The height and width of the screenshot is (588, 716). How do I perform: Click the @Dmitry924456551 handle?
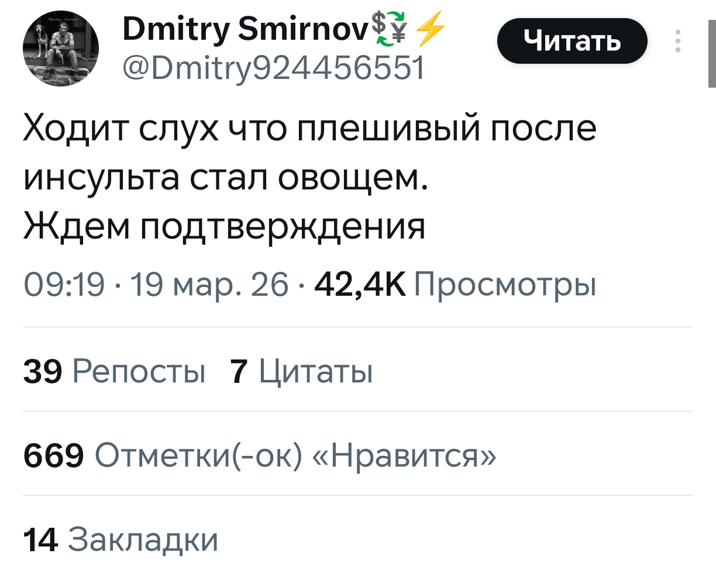click(x=273, y=68)
